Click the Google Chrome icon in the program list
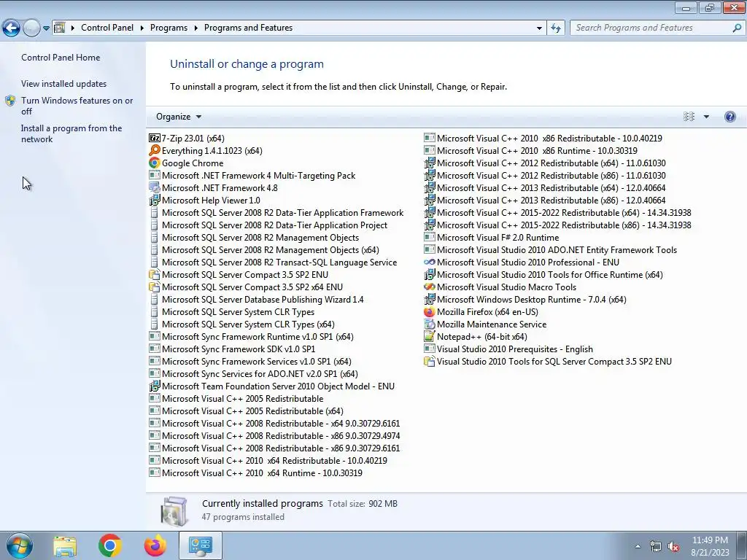This screenshot has width=747, height=560. pos(155,163)
